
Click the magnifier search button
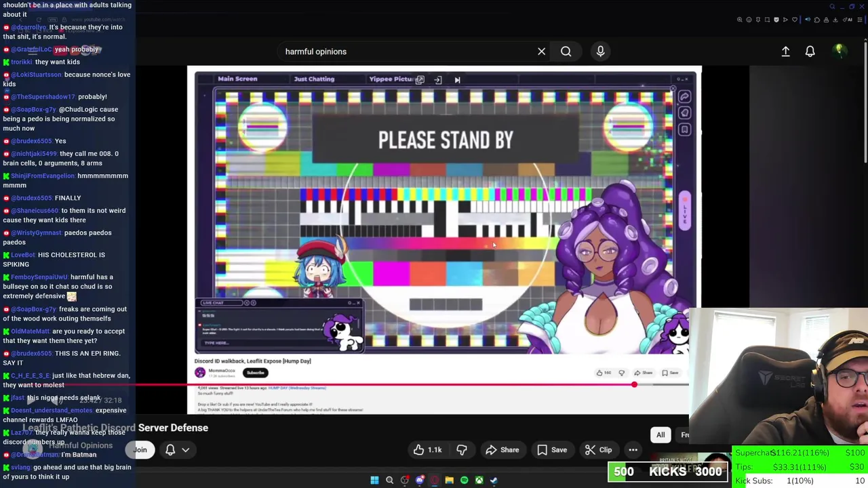click(566, 52)
